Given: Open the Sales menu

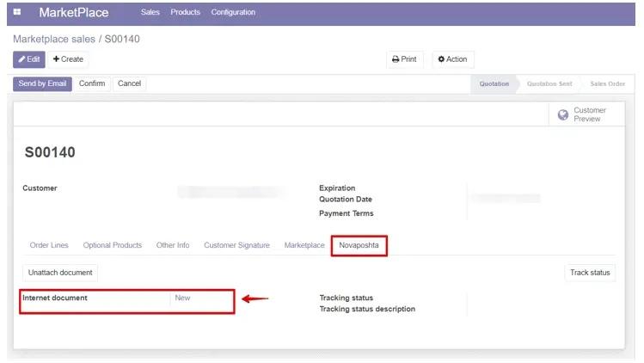Looking at the screenshot, I should pyautogui.click(x=150, y=12).
